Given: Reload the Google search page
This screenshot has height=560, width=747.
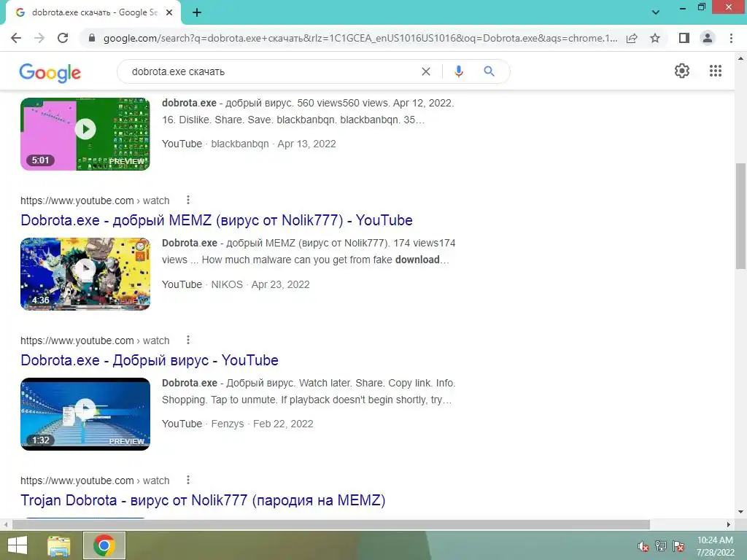Looking at the screenshot, I should tap(63, 38).
